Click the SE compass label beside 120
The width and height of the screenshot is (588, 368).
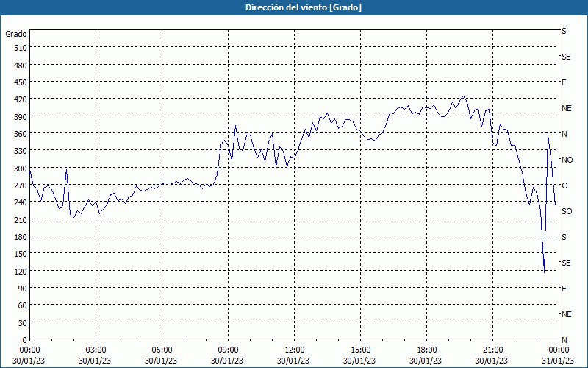pos(566,263)
